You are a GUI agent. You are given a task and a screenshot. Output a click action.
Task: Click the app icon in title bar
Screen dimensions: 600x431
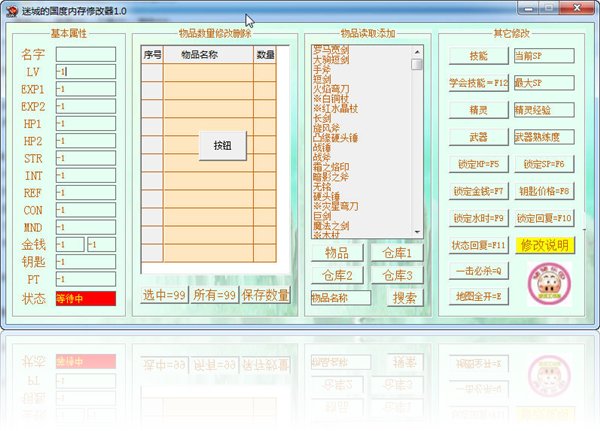coord(12,11)
